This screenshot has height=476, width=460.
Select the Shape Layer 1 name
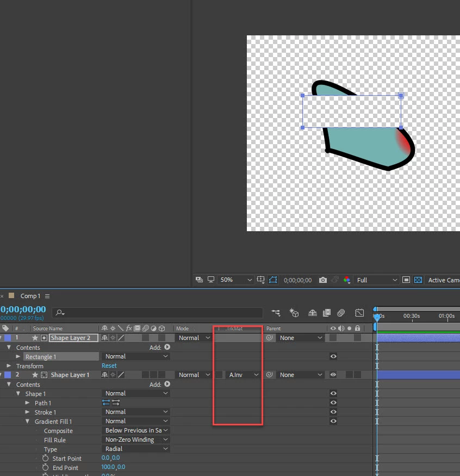70,375
